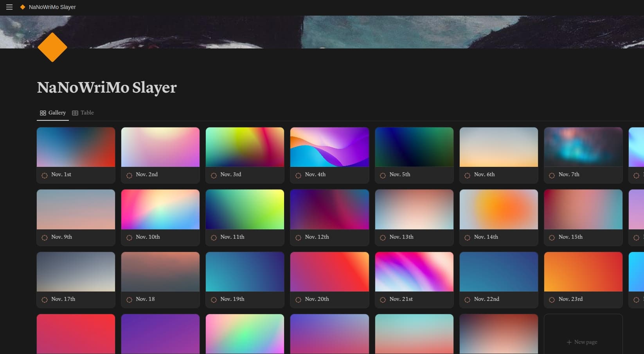Click the status circle icon beside Nov. 12th
Viewport: 644px width, 354px height.
coord(298,238)
